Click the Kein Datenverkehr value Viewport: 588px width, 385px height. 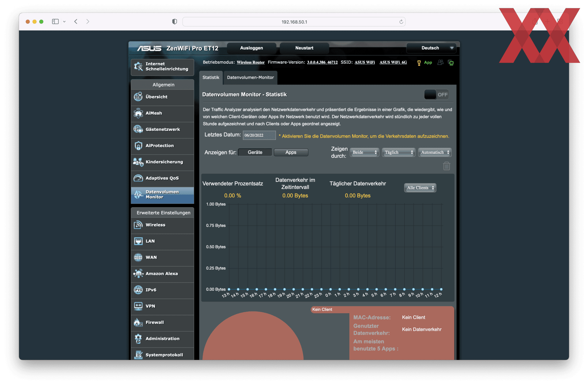point(422,330)
